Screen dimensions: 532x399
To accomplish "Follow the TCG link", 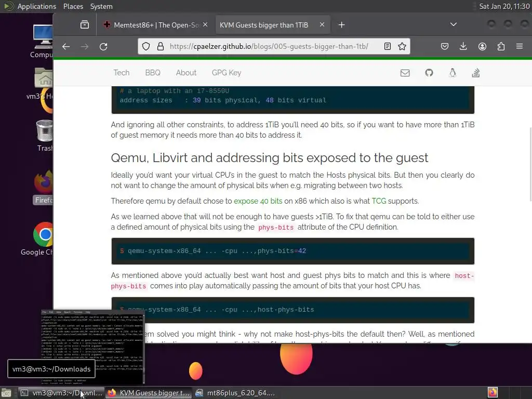I will (379, 201).
